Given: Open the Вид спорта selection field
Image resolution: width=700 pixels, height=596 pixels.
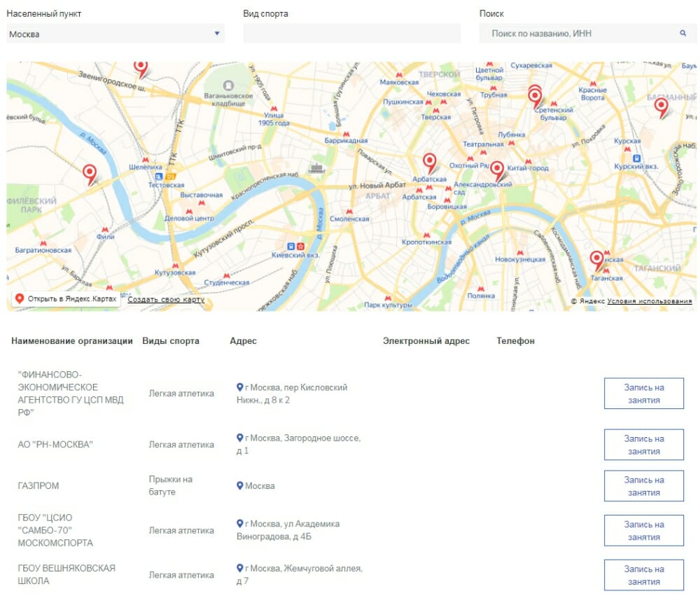Looking at the screenshot, I should 352,34.
